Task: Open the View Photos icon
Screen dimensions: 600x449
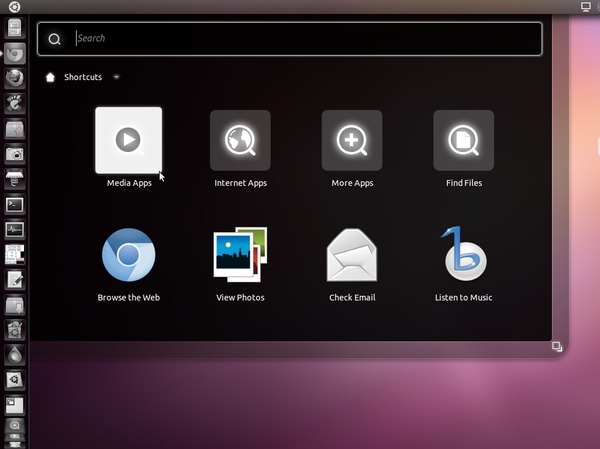Action: [x=240, y=256]
